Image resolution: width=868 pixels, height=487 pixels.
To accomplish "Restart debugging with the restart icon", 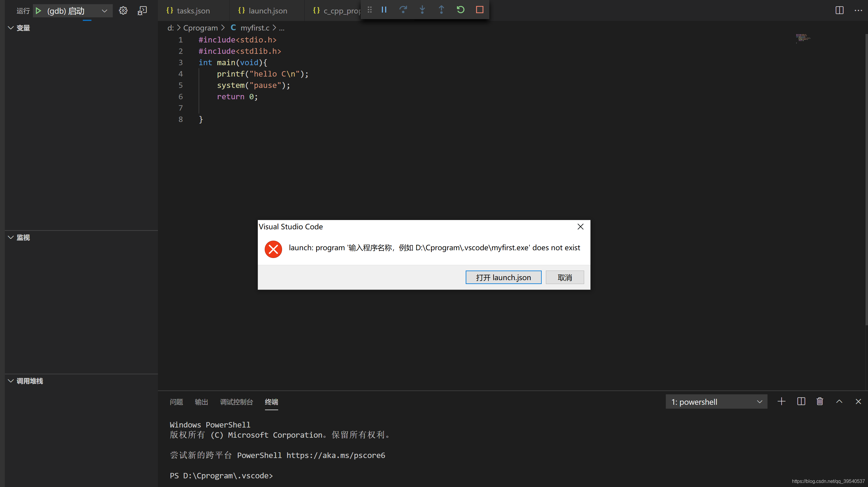I will pyautogui.click(x=460, y=10).
